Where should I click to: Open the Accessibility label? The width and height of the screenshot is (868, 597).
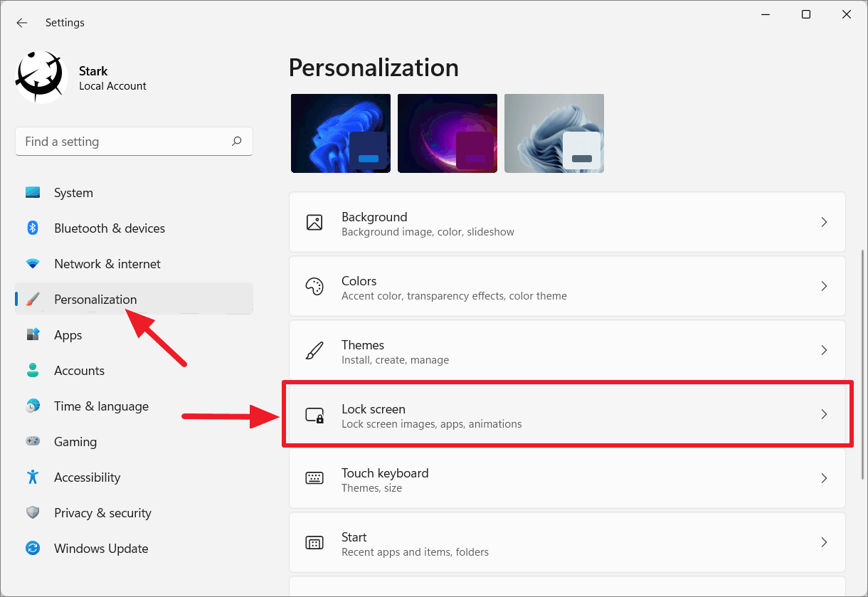(87, 477)
